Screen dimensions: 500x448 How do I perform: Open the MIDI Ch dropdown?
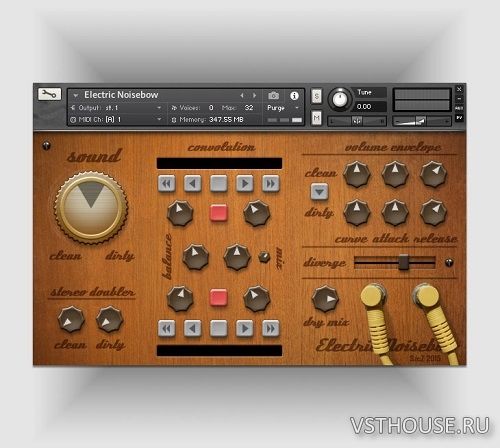[117, 119]
